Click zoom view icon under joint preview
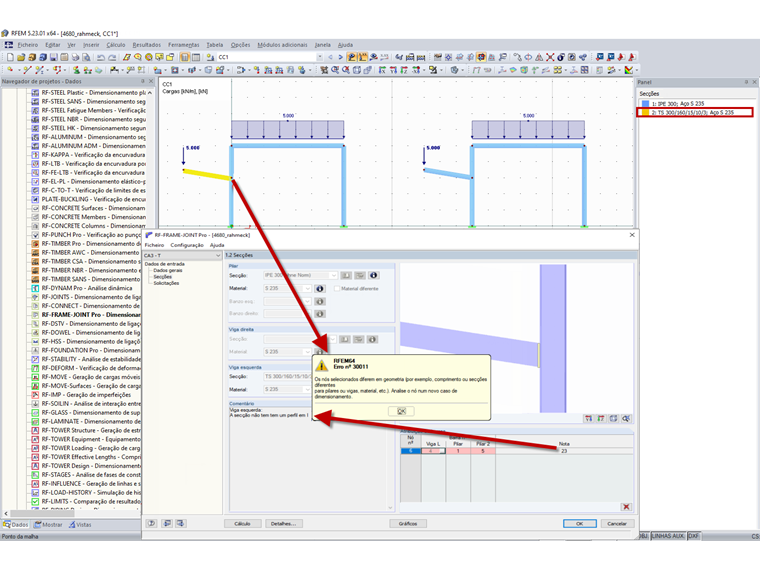Viewport: 760px width, 570px height. [x=626, y=418]
